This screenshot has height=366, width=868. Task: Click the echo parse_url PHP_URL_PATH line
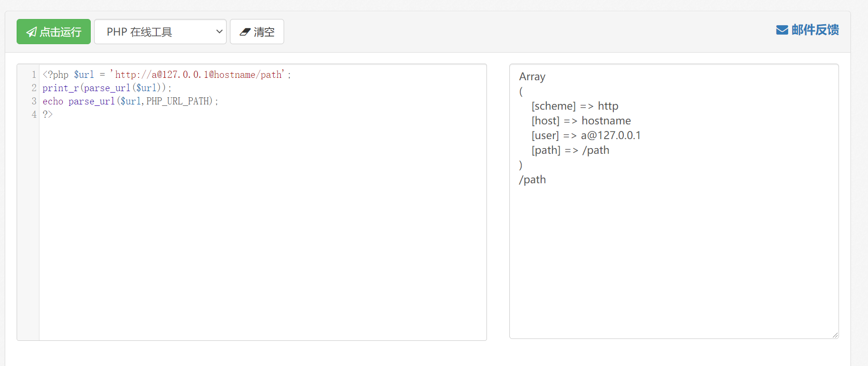pos(130,102)
